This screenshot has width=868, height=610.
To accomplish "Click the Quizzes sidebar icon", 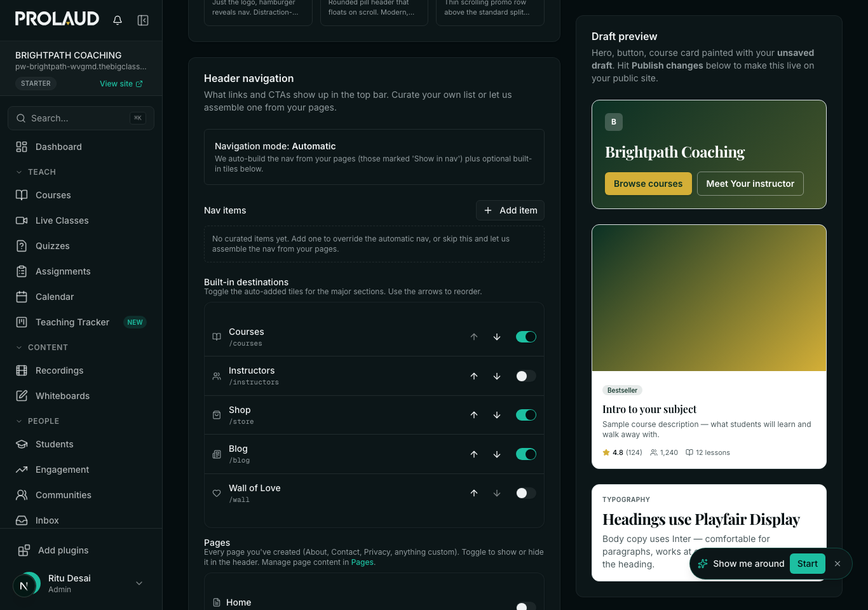I will pos(22,246).
